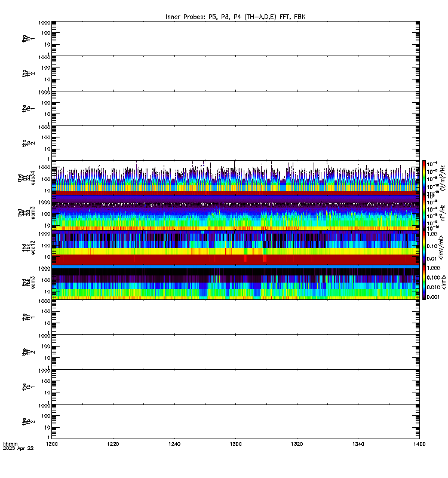Click the 'thd ffr 32 edc34' panel label
The image size is (448, 478).
coord(26,177)
